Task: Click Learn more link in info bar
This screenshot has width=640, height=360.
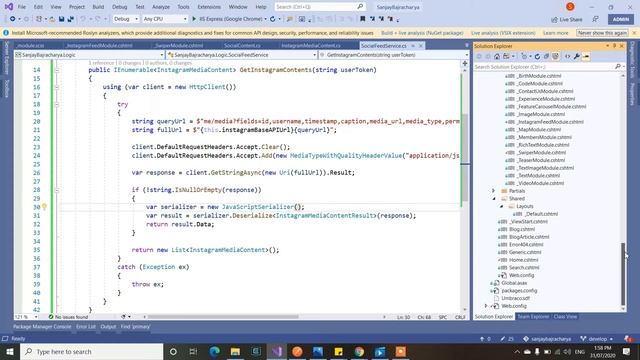Action: 556,33
